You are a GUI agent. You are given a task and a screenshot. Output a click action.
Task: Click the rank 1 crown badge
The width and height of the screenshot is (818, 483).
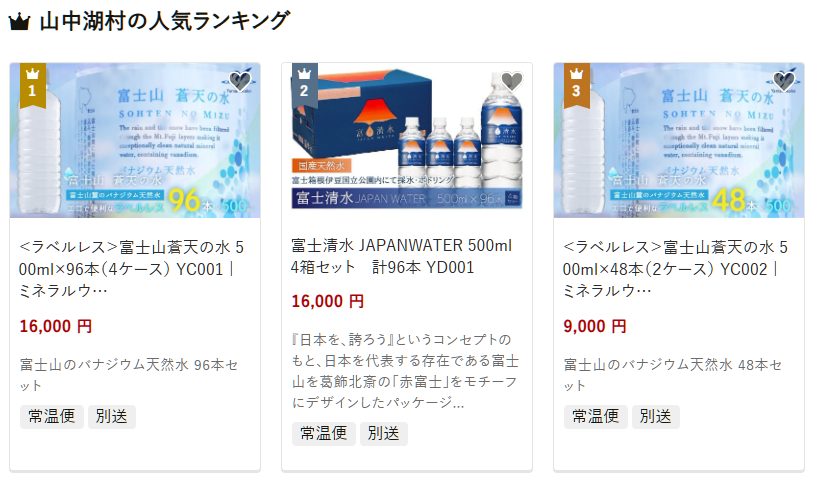click(x=33, y=85)
